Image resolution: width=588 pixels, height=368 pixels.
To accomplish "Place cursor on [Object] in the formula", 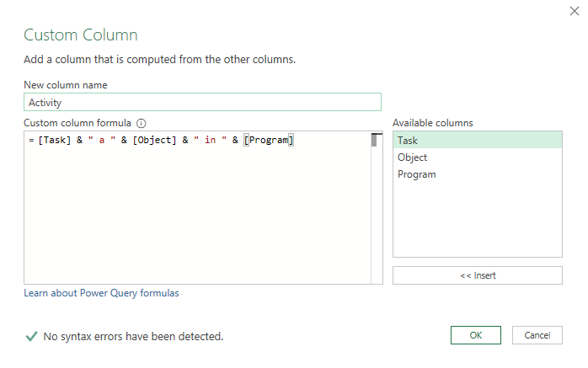I will pyautogui.click(x=155, y=141).
